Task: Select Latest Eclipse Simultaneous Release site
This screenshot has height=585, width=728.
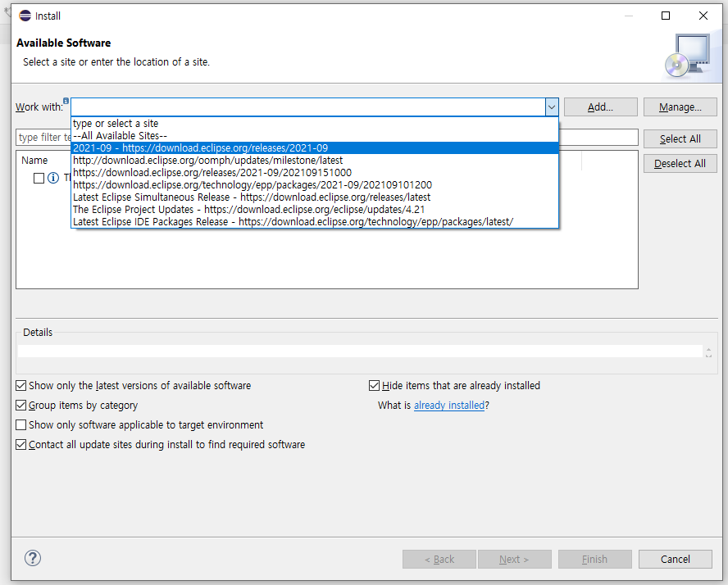Action: point(315,197)
